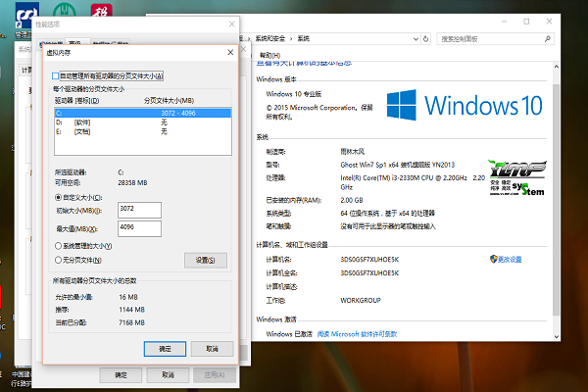Click the currently allocated 7168 MB value
This screenshot has height=392, width=588.
tap(131, 322)
